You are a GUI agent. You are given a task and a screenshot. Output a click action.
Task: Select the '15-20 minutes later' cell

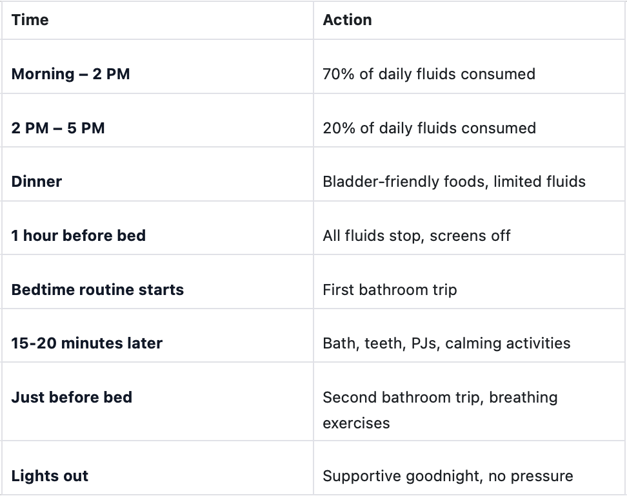pos(87,343)
